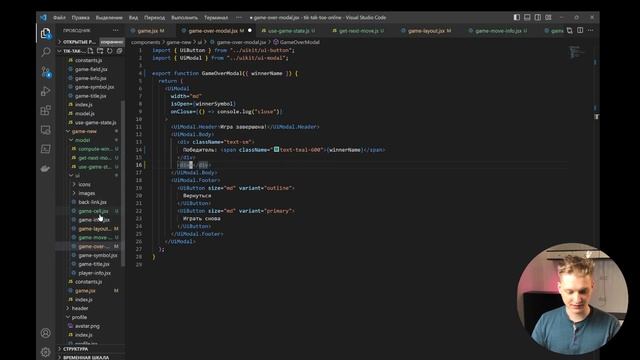The width and height of the screenshot is (640, 360).
Task: Collapse the profile folder
Action: point(79,317)
